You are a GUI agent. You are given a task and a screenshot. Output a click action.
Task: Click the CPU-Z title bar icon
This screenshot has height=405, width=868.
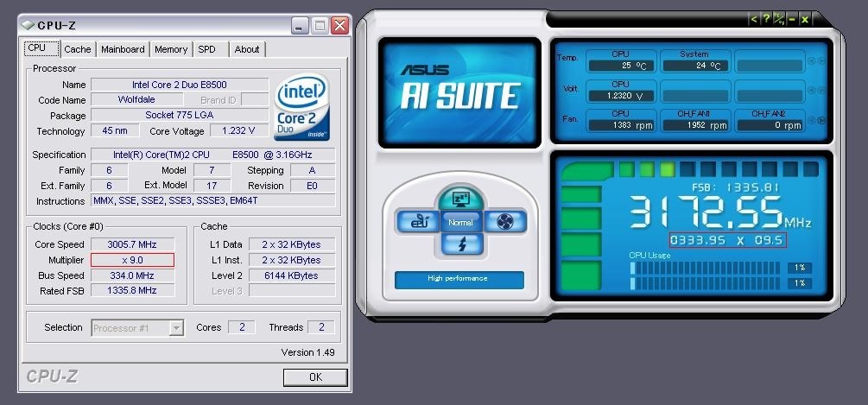point(29,25)
